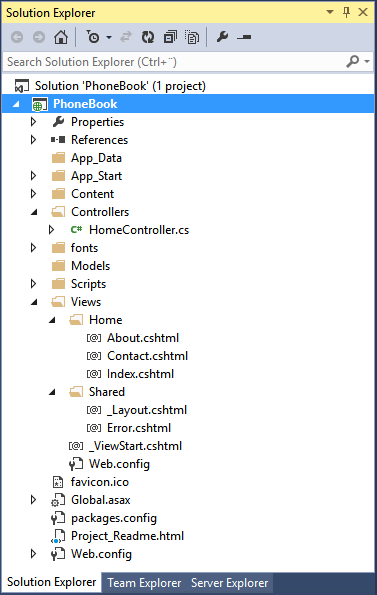Click the Global.asax gear file icon
Screen dimensions: 377x595
pyautogui.click(x=58, y=500)
